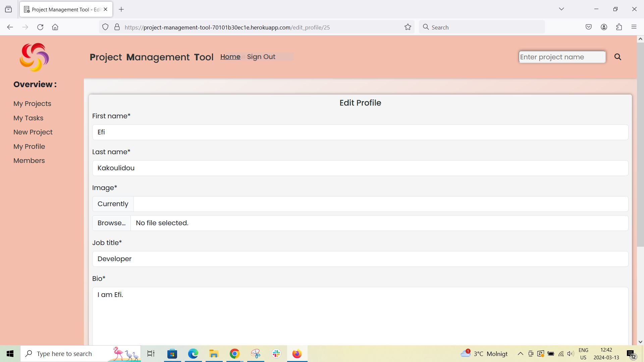This screenshot has height=362, width=644.
Task: Open the browser extensions puzzle icon
Action: (619, 27)
